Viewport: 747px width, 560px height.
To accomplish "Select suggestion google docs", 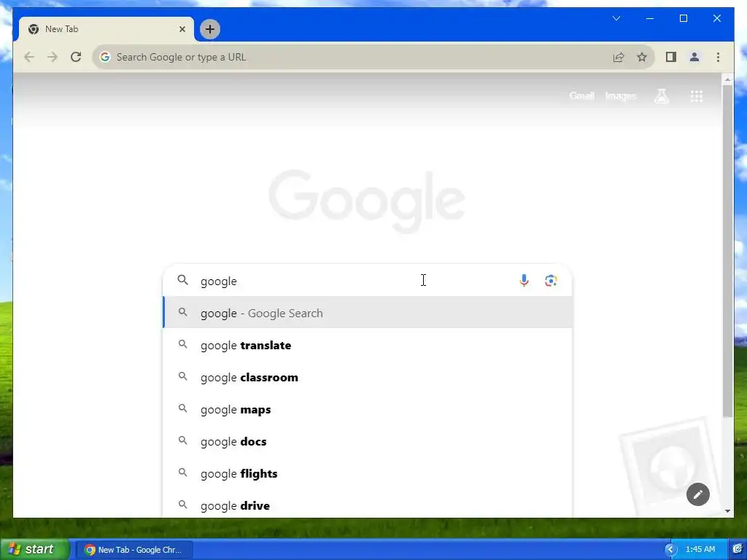I will pyautogui.click(x=368, y=441).
